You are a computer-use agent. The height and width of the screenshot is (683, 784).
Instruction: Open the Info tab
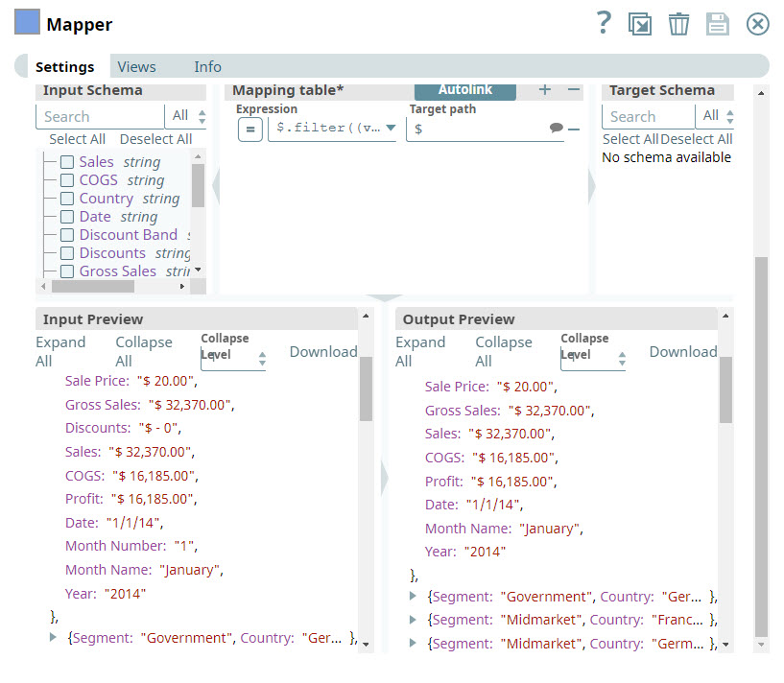207,66
